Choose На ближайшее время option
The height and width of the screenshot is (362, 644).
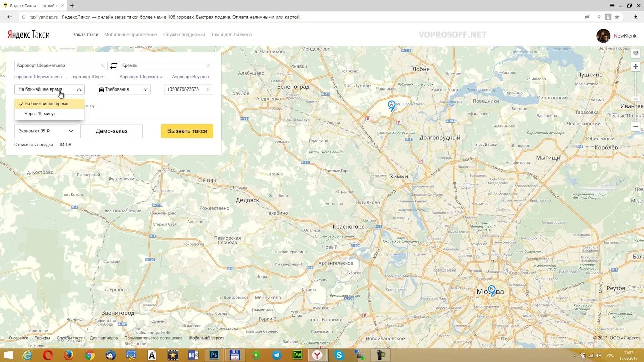point(49,104)
